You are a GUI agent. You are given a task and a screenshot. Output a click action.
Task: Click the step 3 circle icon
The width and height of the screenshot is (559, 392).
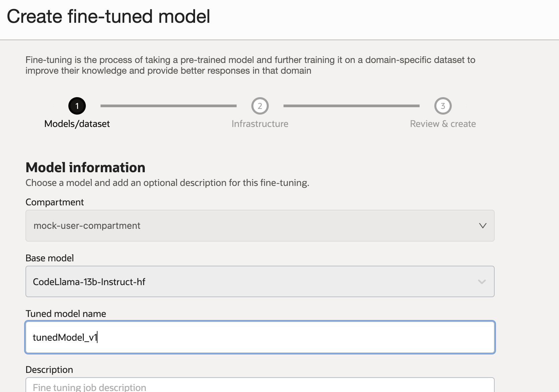pos(443,106)
